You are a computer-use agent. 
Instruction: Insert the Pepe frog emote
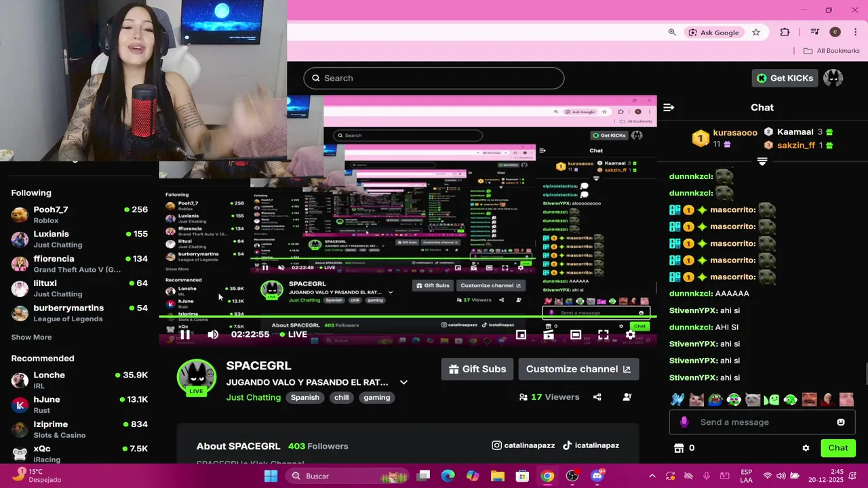[715, 399]
